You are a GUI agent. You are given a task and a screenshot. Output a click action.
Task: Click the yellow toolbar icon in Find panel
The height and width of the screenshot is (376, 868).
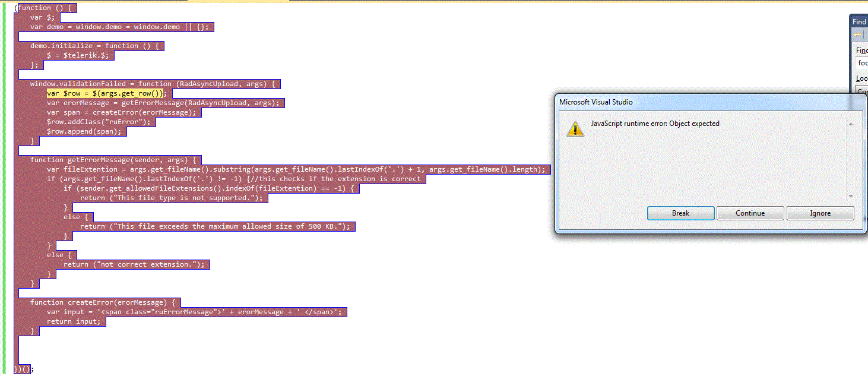[858, 35]
